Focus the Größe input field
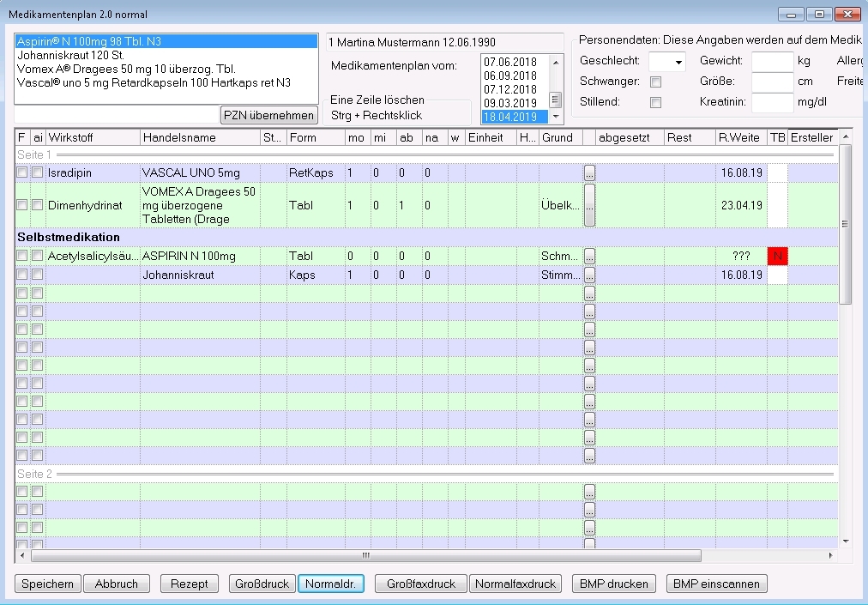This screenshot has height=605, width=868. click(772, 82)
